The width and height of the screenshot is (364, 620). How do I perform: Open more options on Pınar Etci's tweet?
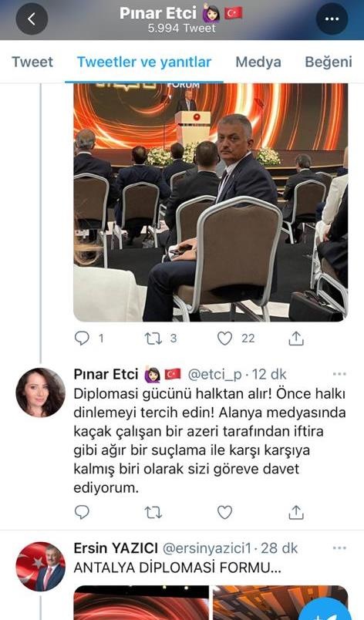339,374
